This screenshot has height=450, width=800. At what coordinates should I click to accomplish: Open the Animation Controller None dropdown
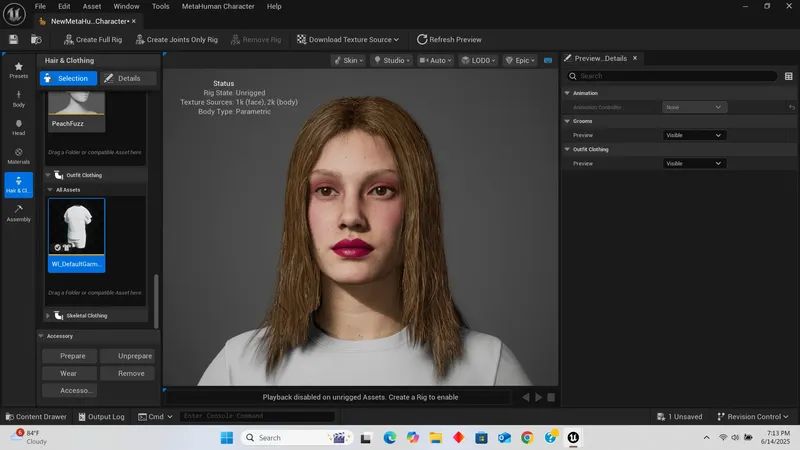tap(694, 107)
